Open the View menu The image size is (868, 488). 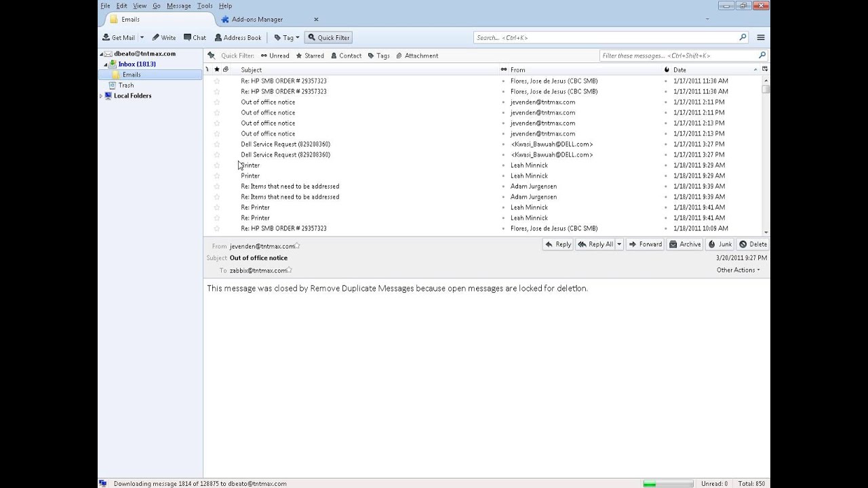[140, 5]
